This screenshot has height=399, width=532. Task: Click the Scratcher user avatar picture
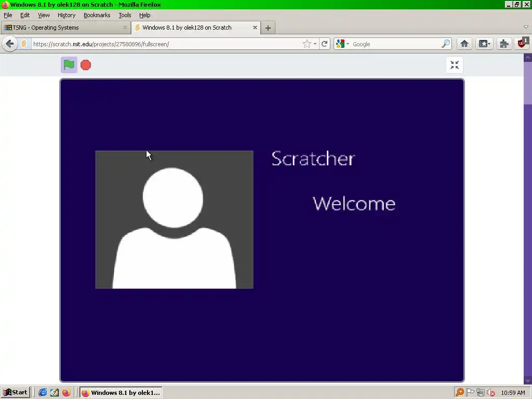[175, 220]
